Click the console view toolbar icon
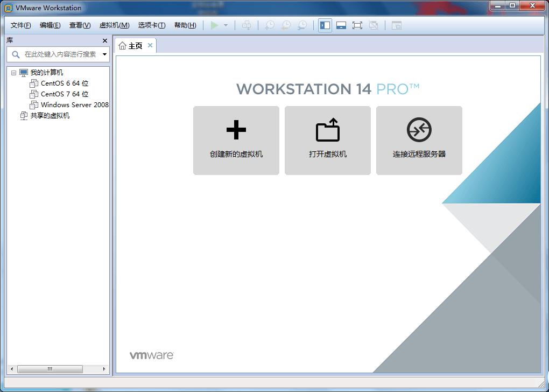The image size is (549, 392). tap(397, 25)
